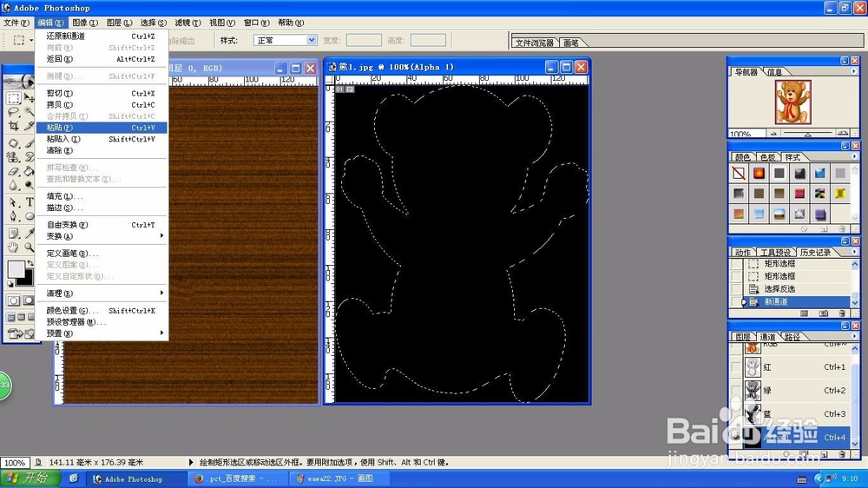Screen dimensions: 868x488
Task: Open 文件浏览器 tab in palette well
Action: (534, 43)
